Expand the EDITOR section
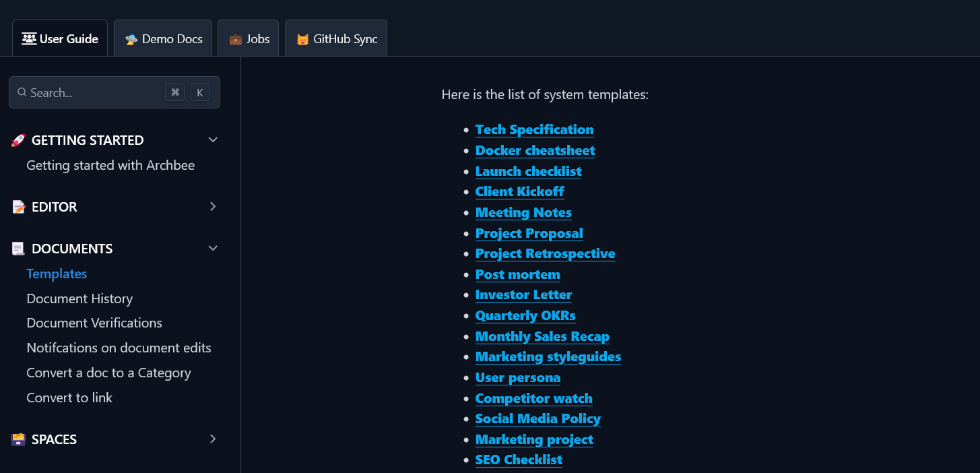The width and height of the screenshot is (980, 473). (213, 206)
